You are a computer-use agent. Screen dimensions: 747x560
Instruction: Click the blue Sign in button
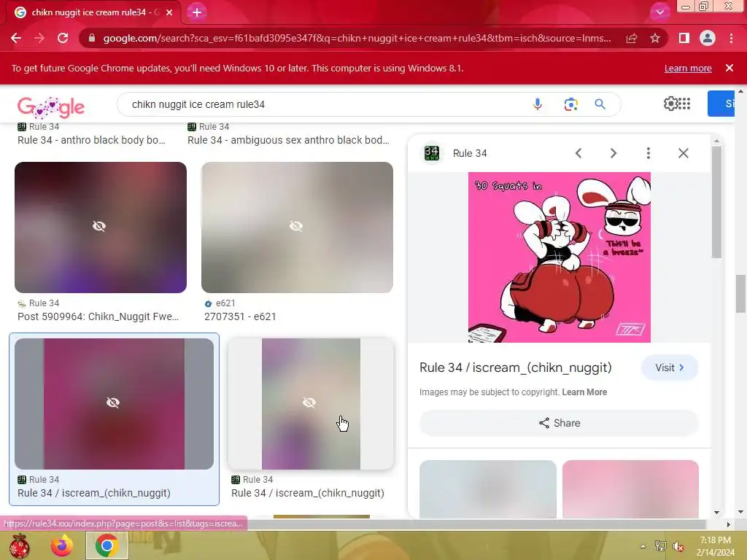pyautogui.click(x=721, y=104)
